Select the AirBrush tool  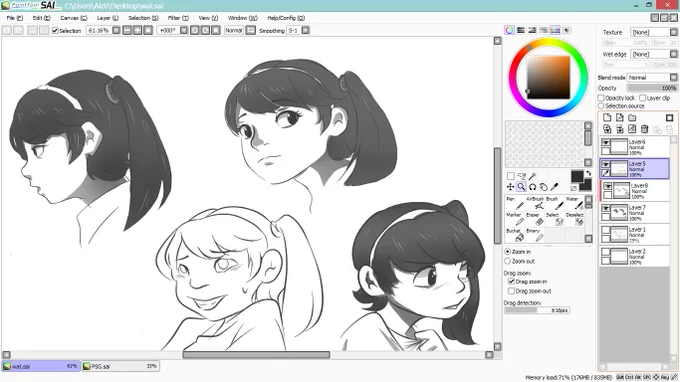click(534, 203)
